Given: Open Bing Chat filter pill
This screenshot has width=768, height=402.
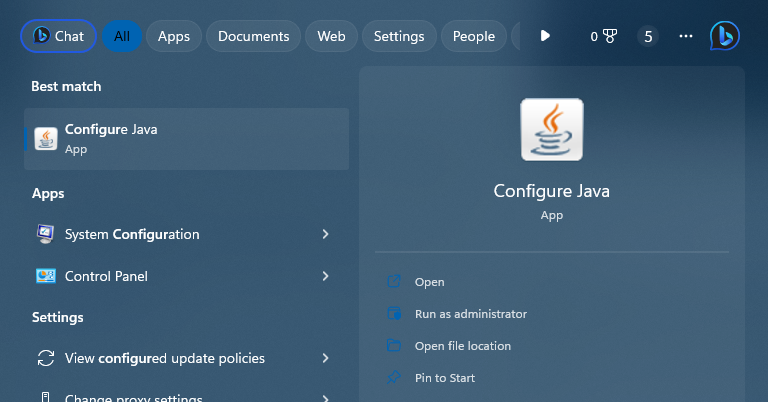Looking at the screenshot, I should pos(58,36).
